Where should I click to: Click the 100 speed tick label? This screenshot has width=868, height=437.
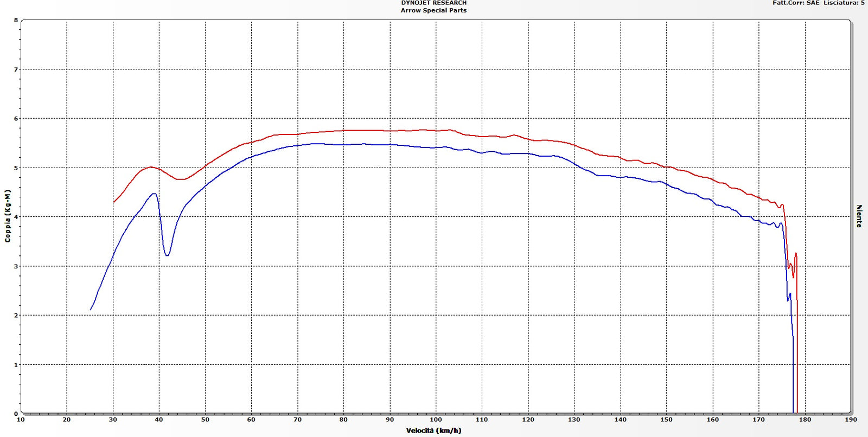436,420
